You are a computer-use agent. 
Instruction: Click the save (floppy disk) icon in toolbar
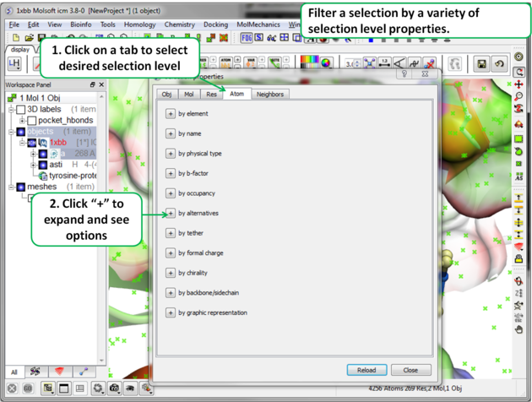[481, 64]
